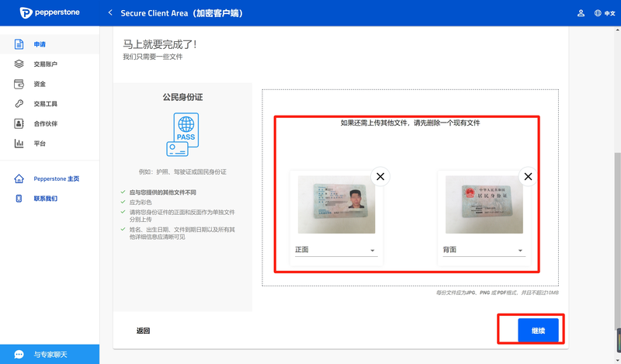Viewport: 621px width, 364px height.
Task: Open the 合作伙伴 sidebar menu item
Action: point(50,123)
